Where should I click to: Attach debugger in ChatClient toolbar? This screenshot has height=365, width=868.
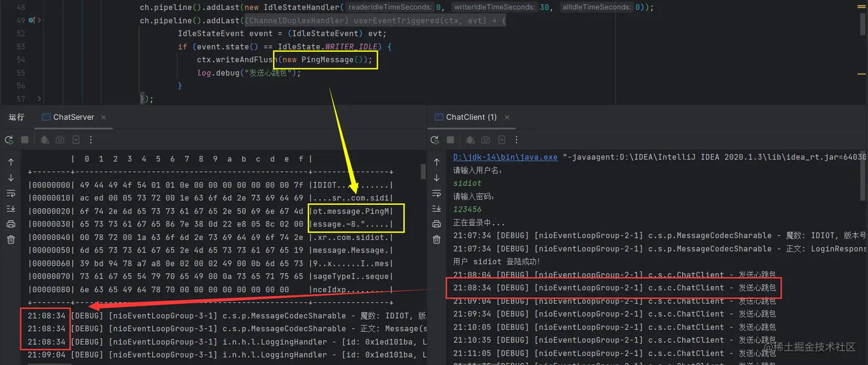pos(470,139)
